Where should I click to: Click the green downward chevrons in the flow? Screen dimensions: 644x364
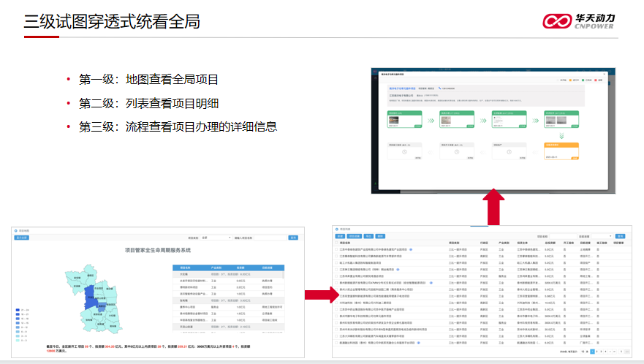click(561, 136)
